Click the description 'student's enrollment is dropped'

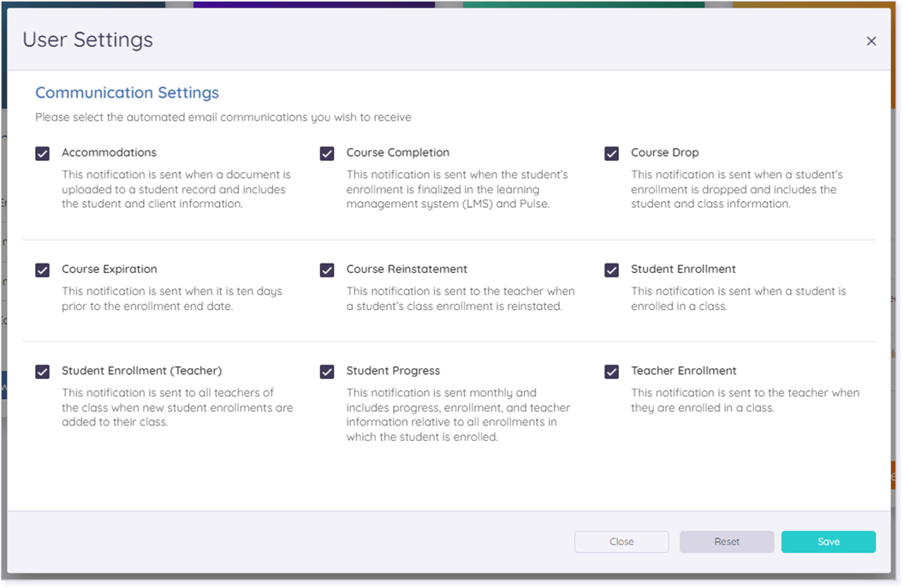point(737,189)
